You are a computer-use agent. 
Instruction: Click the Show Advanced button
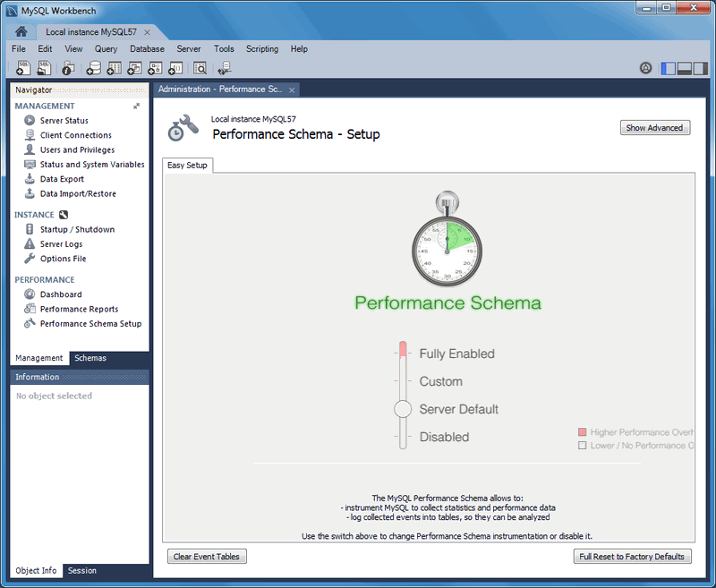655,128
